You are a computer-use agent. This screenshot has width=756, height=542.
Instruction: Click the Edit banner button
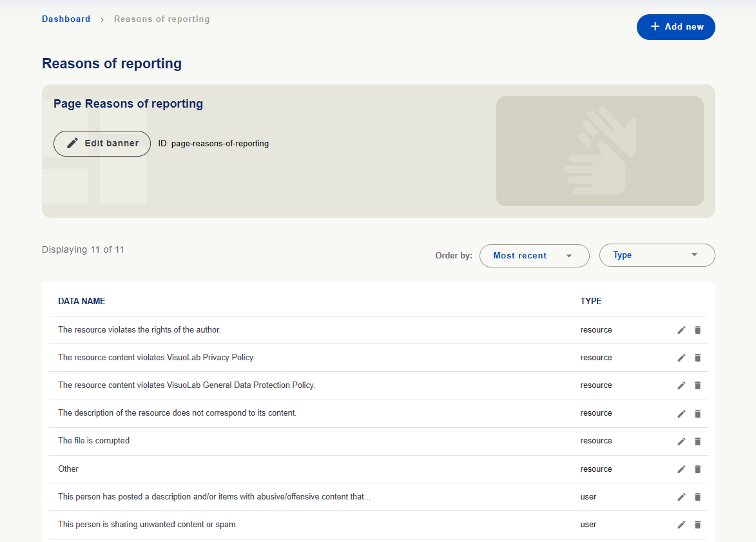click(102, 144)
